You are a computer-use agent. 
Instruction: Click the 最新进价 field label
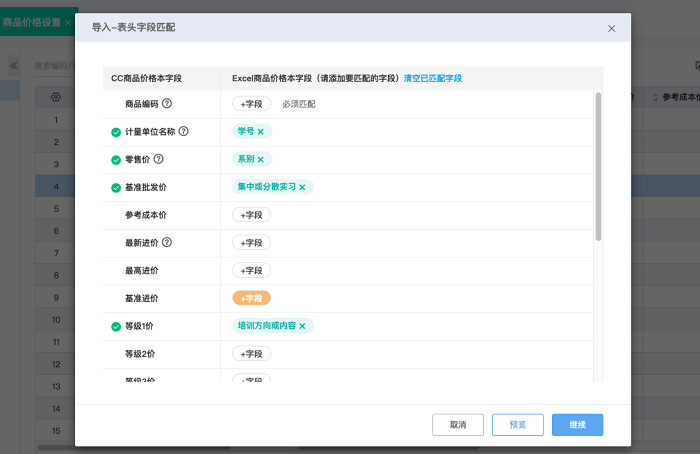142,243
